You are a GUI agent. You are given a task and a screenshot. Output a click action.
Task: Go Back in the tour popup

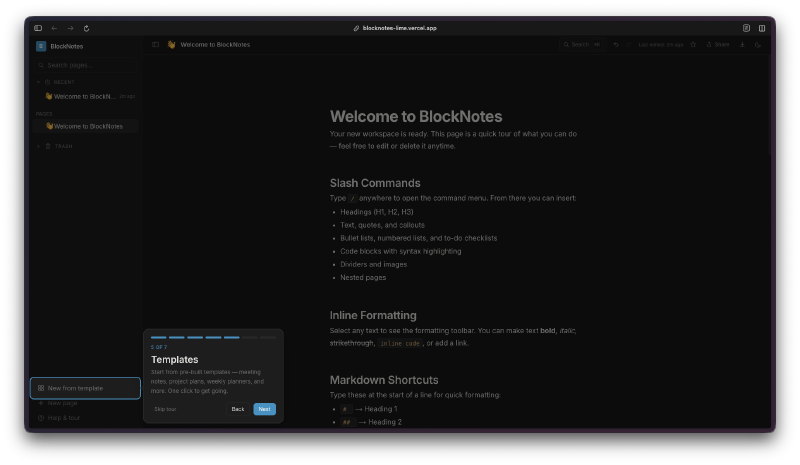238,409
